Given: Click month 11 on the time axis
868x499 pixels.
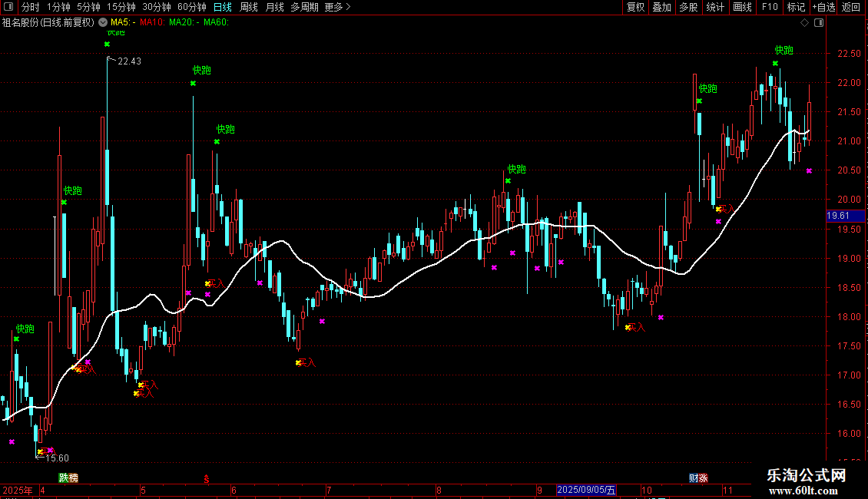Looking at the screenshot, I should pyautogui.click(x=728, y=491).
